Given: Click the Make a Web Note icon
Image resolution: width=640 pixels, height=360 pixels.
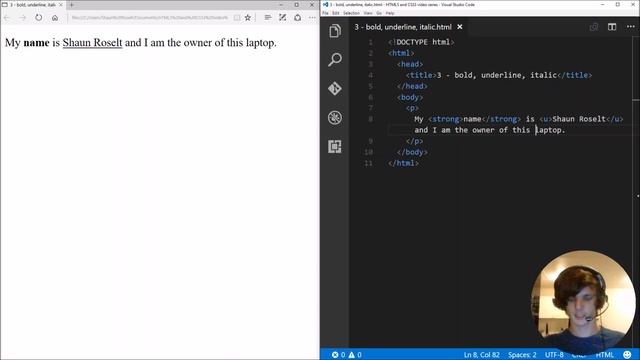Looking at the screenshot, I should [x=282, y=18].
